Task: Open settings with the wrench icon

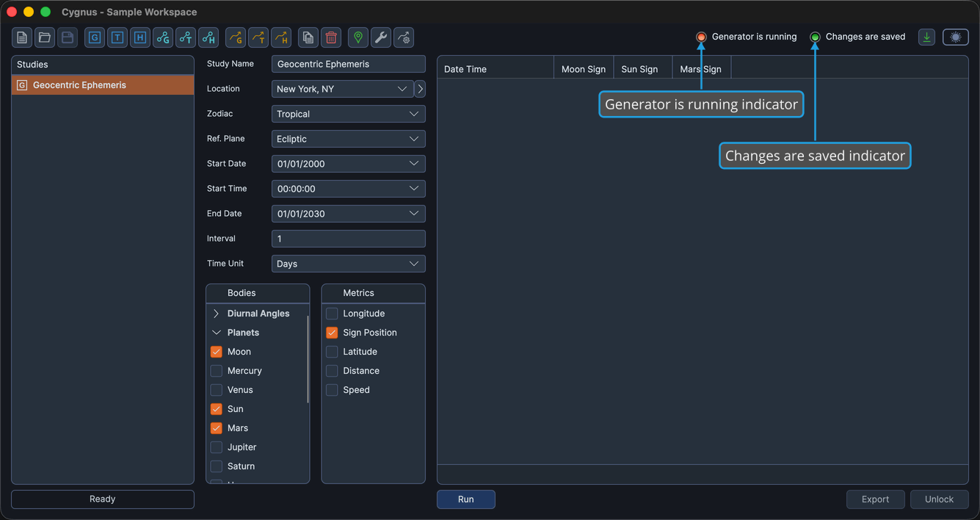Action: coord(380,37)
